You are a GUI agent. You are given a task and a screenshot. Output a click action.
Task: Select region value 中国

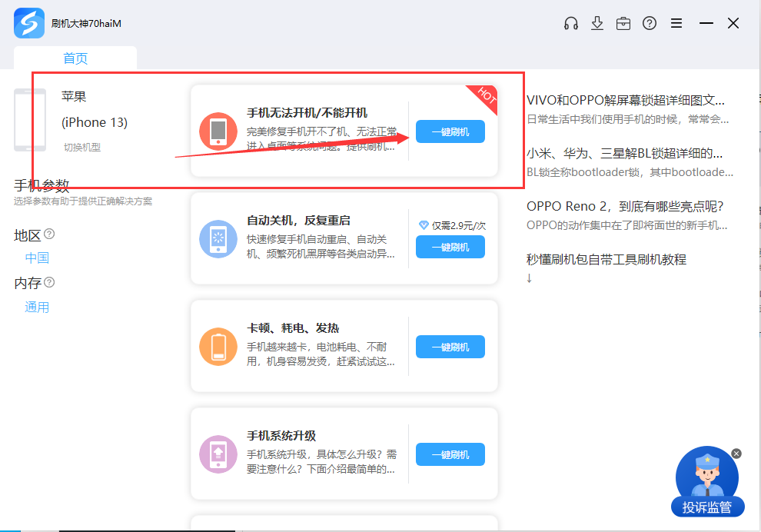pyautogui.click(x=37, y=258)
